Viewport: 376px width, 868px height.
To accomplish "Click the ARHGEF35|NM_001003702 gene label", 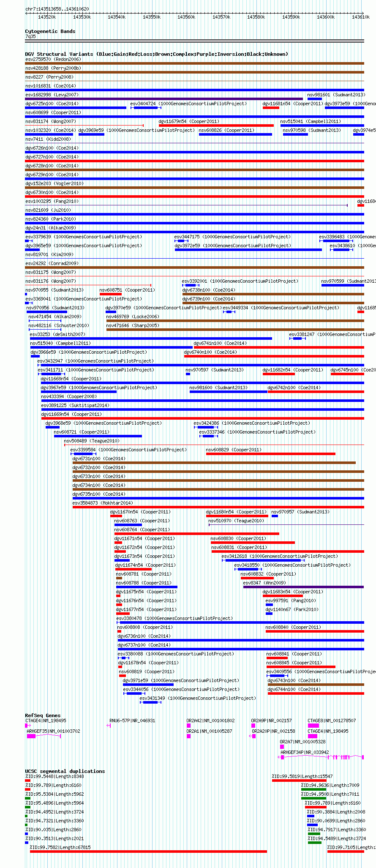I will (x=53, y=731).
